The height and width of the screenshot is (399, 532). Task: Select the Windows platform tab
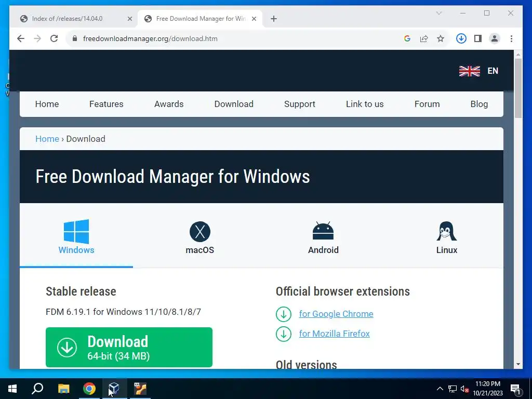click(x=76, y=237)
